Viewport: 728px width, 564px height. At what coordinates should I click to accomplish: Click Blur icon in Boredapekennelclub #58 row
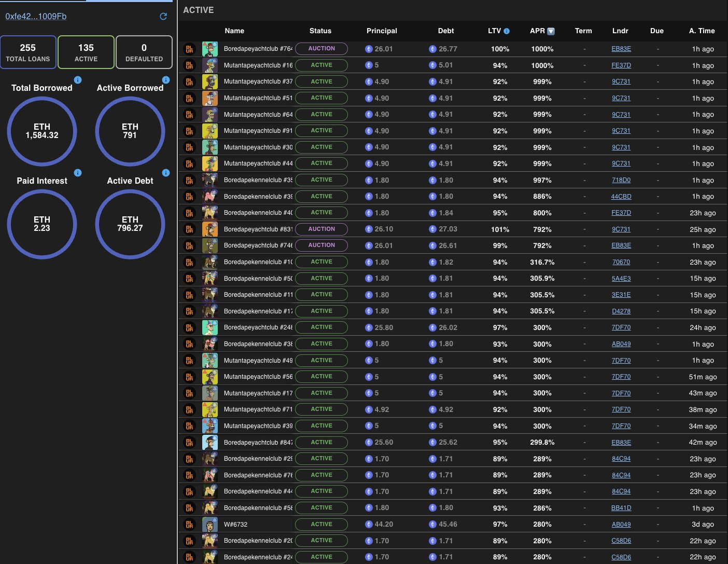coord(189,508)
